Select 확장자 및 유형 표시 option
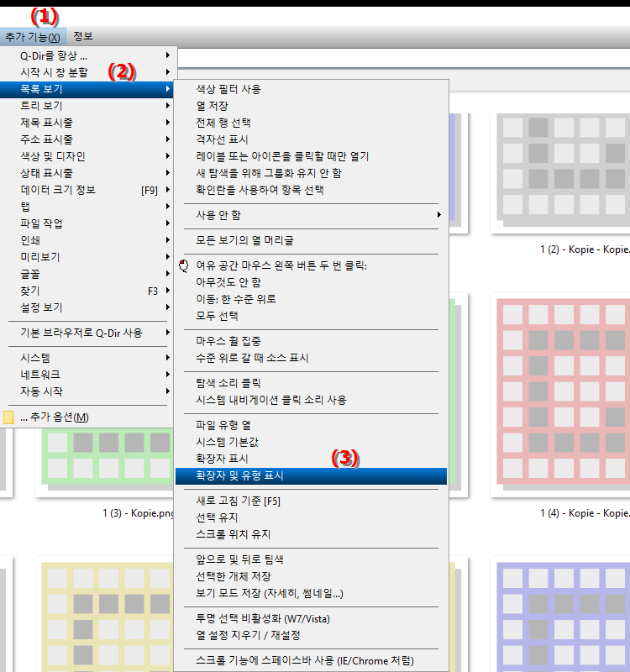The height and width of the screenshot is (672, 630). pyautogui.click(x=311, y=475)
